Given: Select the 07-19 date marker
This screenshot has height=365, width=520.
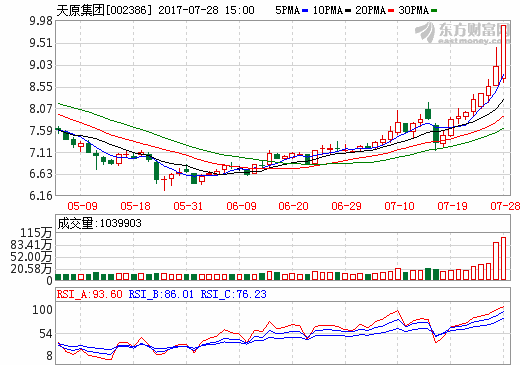Looking at the screenshot, I should coord(452,206).
